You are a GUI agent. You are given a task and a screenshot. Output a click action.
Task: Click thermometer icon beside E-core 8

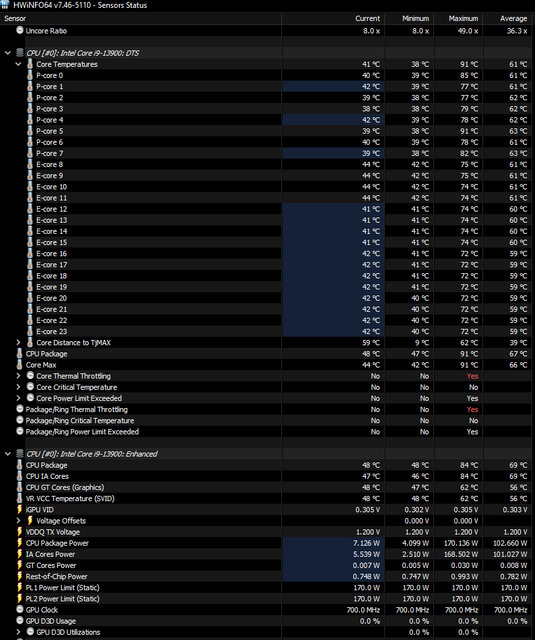point(30,164)
